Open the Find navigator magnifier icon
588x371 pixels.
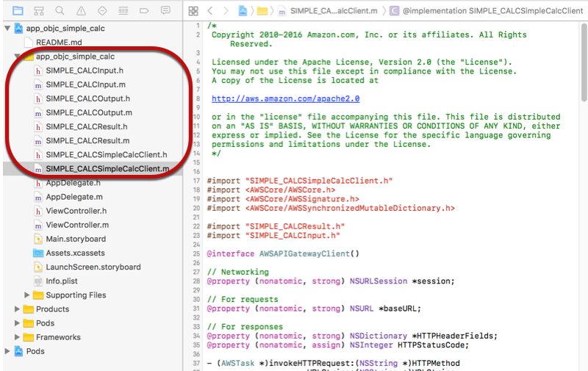pyautogui.click(x=60, y=11)
